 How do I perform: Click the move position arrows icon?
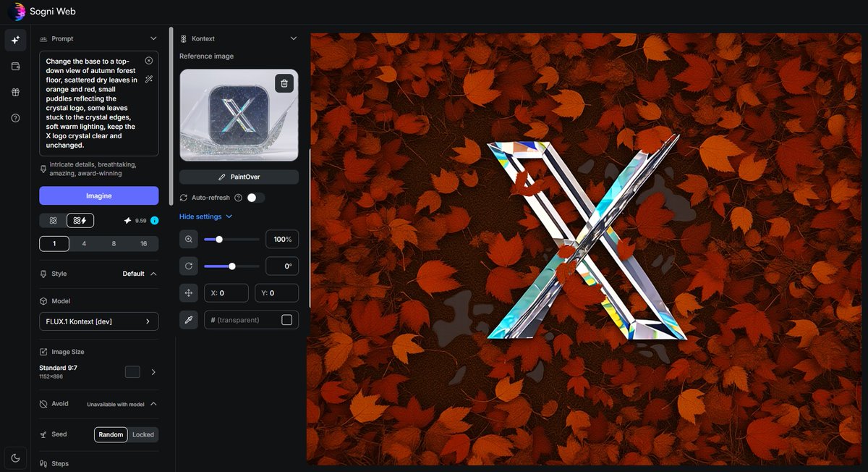pos(189,293)
